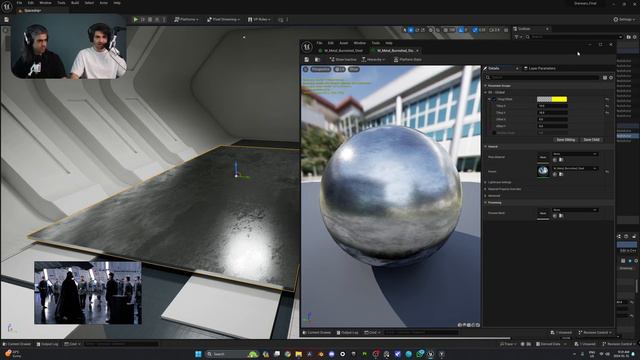Open the Preview Mesh asset dropdown
Screen dimensions: 640x360
575,210
